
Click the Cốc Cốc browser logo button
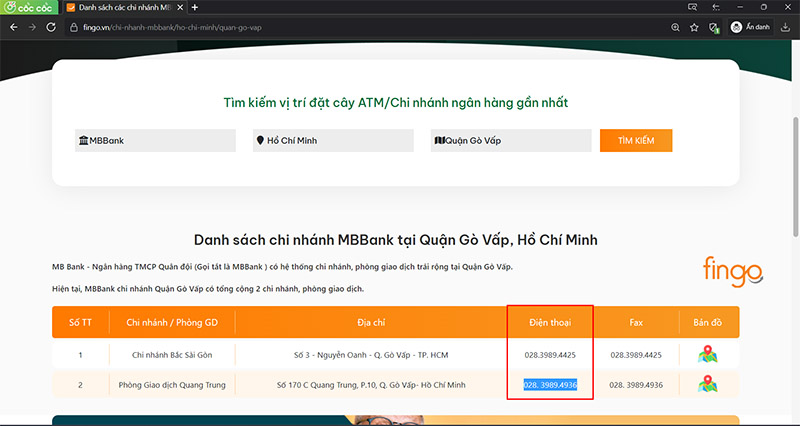coord(29,7)
